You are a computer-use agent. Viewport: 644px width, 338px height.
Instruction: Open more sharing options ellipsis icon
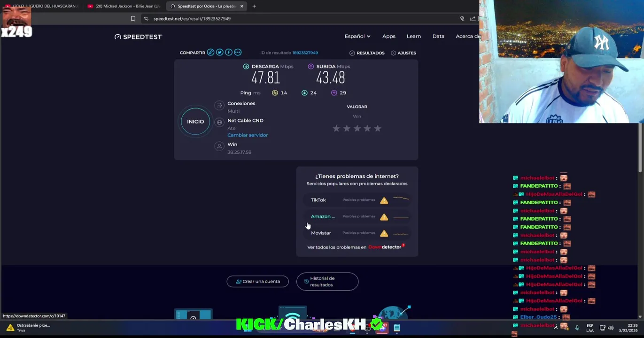[x=238, y=53]
